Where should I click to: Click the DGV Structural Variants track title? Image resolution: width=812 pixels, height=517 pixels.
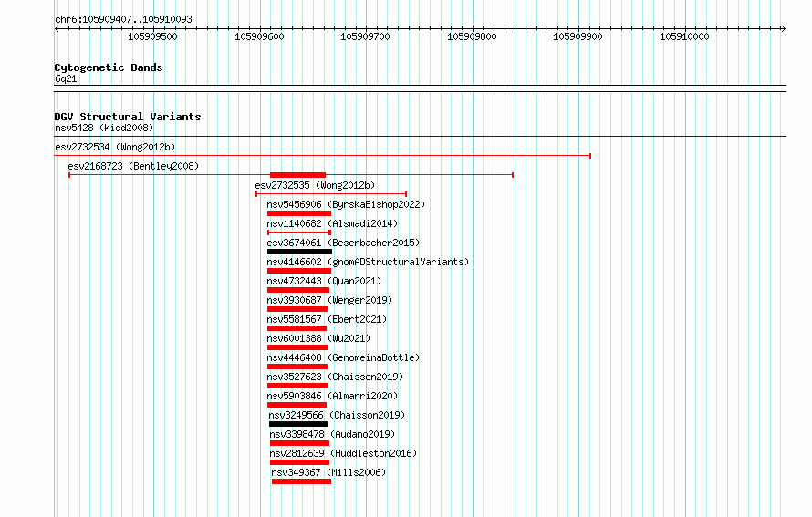[128, 117]
